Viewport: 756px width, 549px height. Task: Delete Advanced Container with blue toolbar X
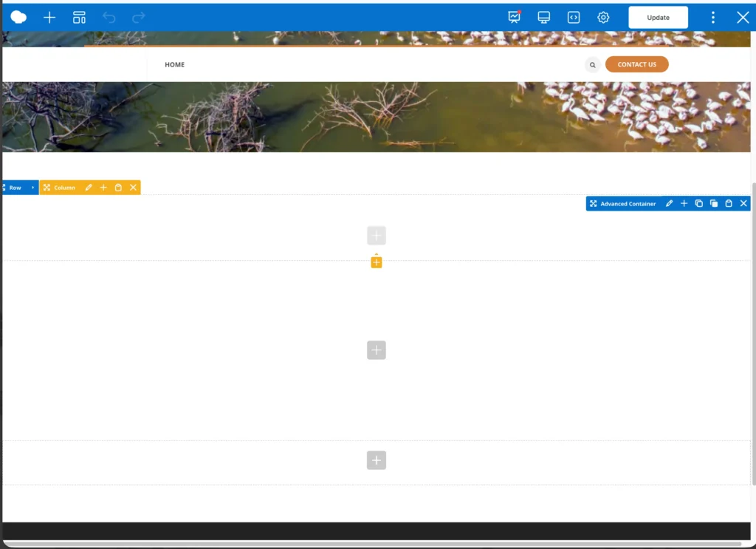tap(743, 204)
